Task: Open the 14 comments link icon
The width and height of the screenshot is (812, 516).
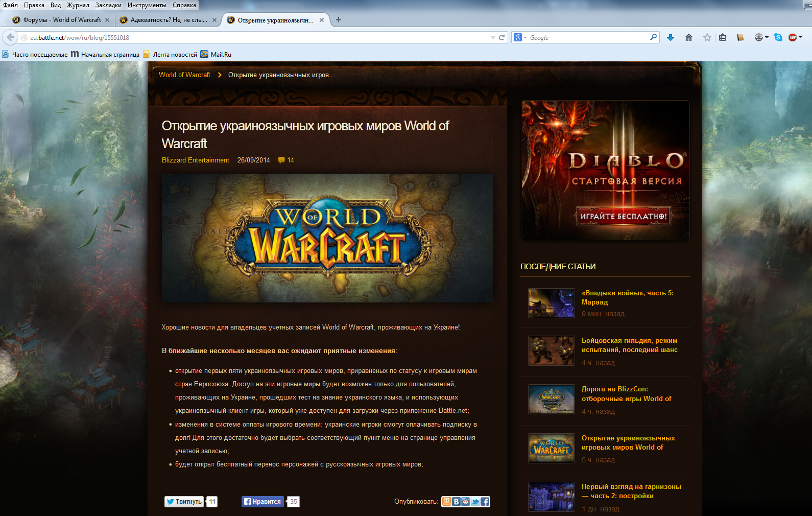Action: pos(286,160)
